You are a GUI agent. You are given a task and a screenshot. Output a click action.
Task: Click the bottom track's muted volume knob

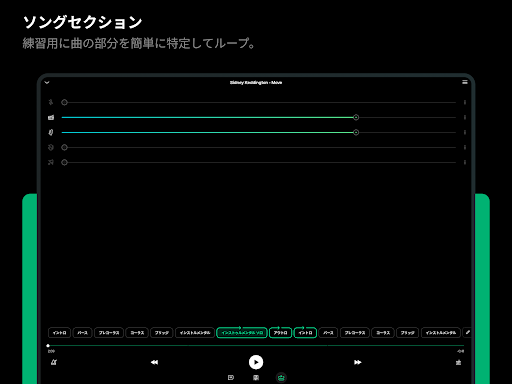[64, 162]
